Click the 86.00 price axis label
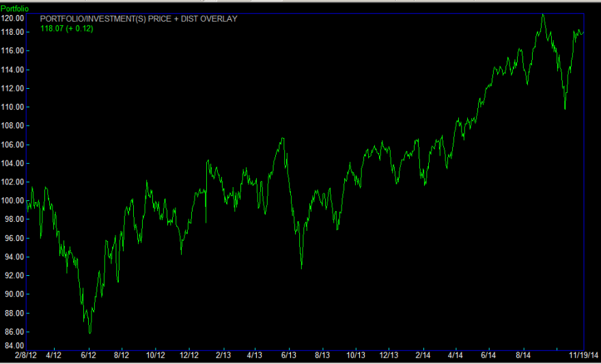Image resolution: width=601 pixels, height=364 pixels. 14,332
